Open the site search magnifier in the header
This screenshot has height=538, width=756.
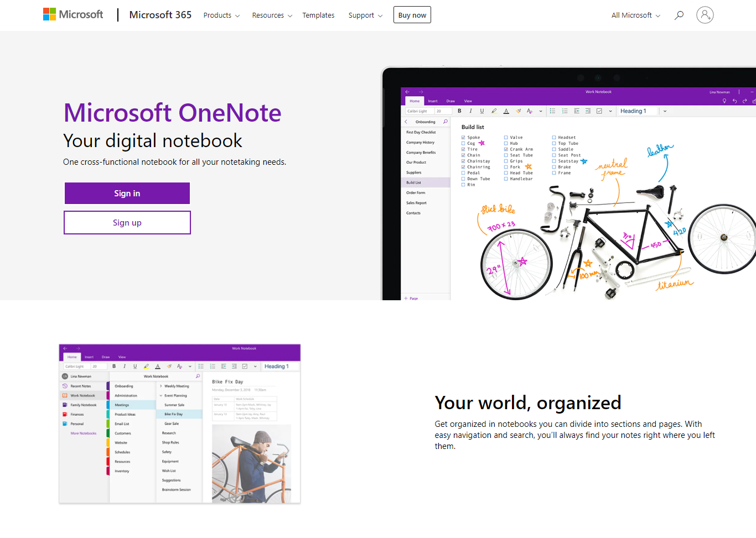coord(679,15)
